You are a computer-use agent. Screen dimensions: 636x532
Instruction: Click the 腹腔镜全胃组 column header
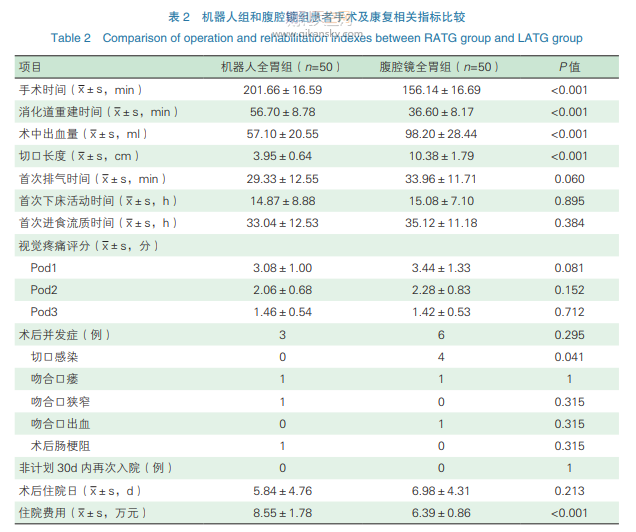tap(440, 67)
